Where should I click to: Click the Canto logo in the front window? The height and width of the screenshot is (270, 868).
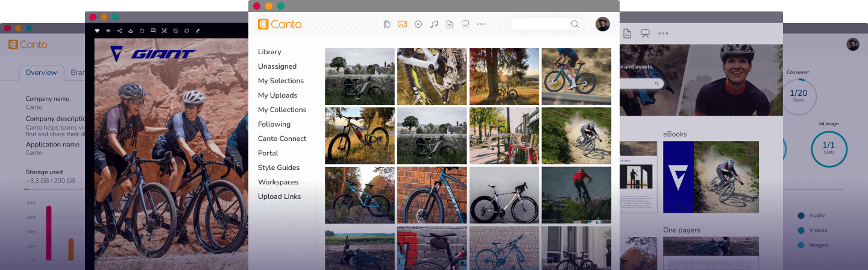[280, 24]
